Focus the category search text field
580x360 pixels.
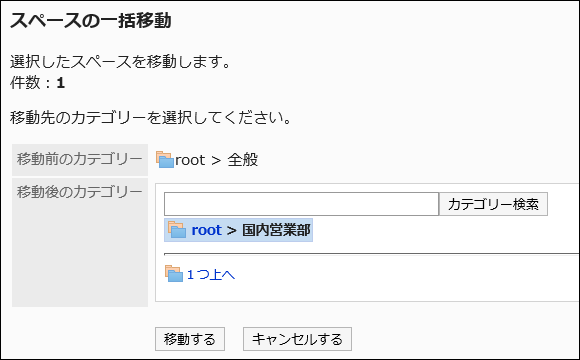[301, 204]
